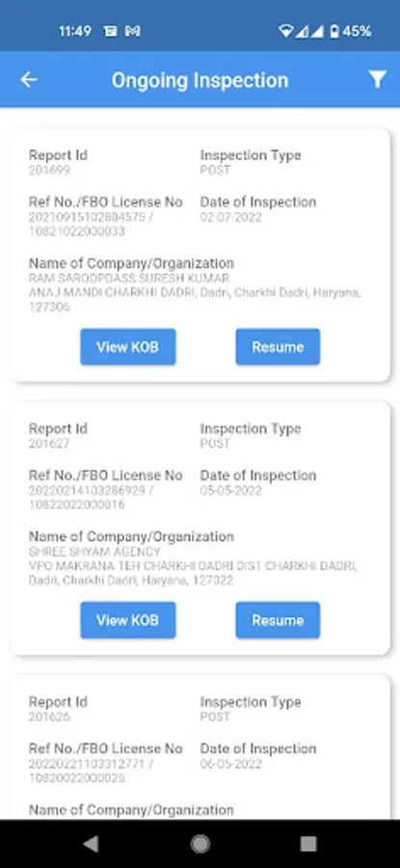This screenshot has width=400, height=868.
Task: Open the RAM SAROOPDASS SURESH KUMAR card
Action: (x=200, y=256)
